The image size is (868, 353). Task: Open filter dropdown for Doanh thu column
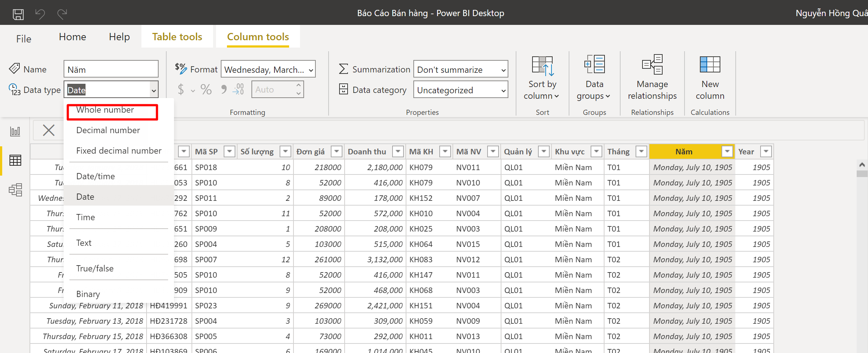click(x=398, y=151)
